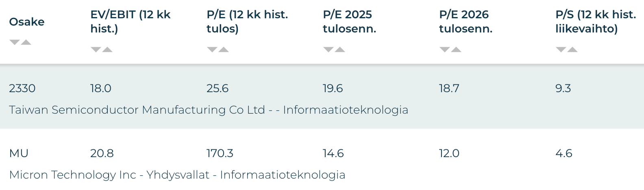Click the Osake column header
Screen dimensions: 644x190
pyautogui.click(x=27, y=22)
